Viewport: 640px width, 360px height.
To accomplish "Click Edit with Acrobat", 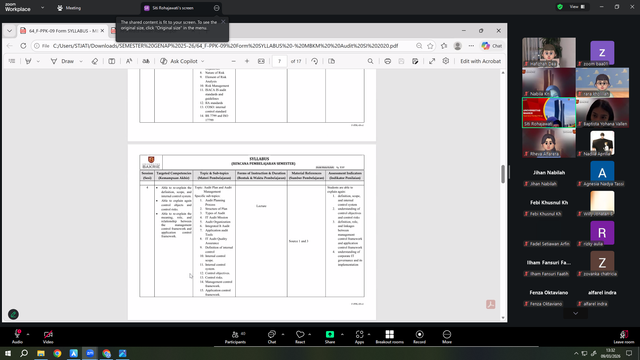I will tap(480, 61).
